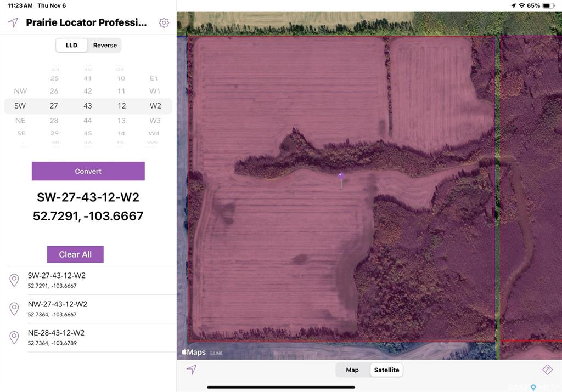
Task: Select the LLD mode toggle
Action: [72, 45]
